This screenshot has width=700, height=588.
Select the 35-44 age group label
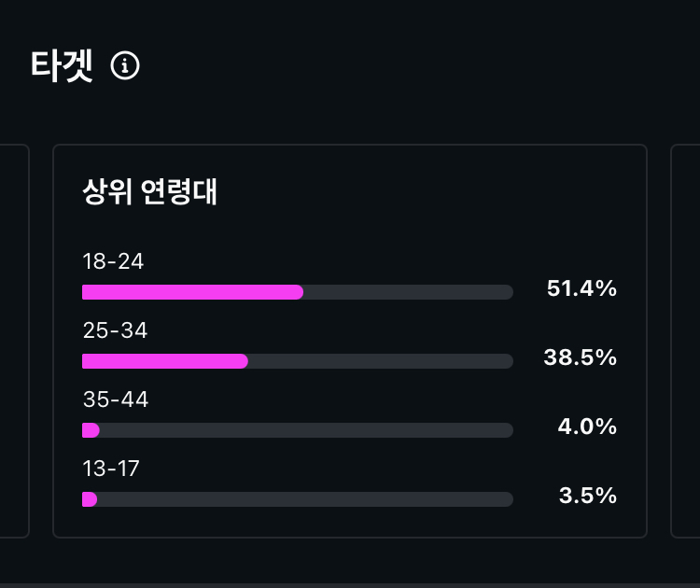pyautogui.click(x=115, y=399)
